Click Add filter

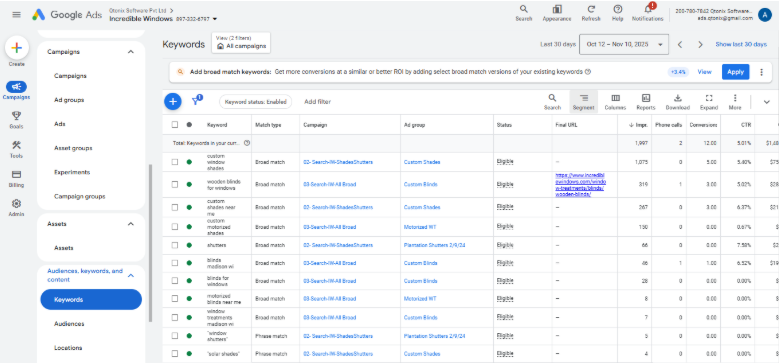(317, 102)
